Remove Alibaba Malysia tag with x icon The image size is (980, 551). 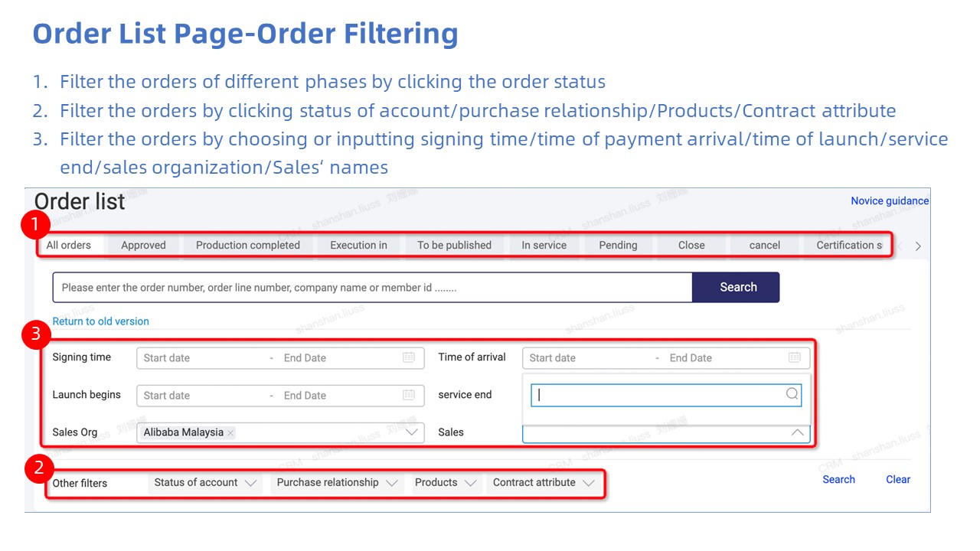click(230, 432)
